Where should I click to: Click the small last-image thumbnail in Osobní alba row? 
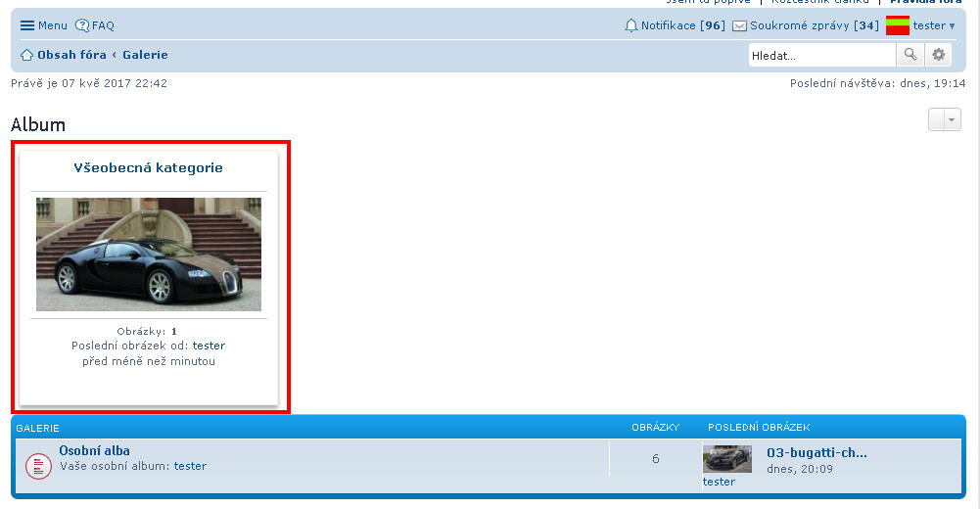tap(726, 459)
